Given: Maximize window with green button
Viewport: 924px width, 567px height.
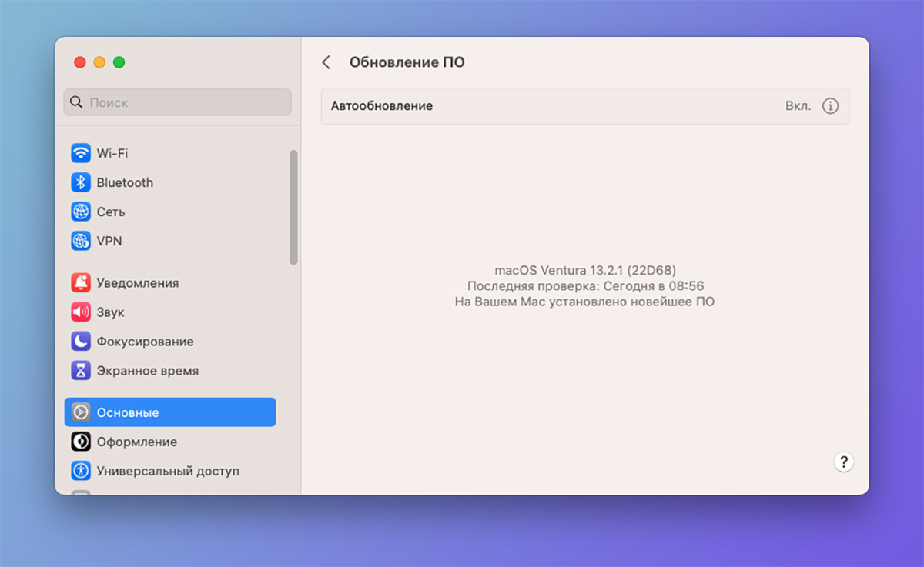Looking at the screenshot, I should pos(119,62).
